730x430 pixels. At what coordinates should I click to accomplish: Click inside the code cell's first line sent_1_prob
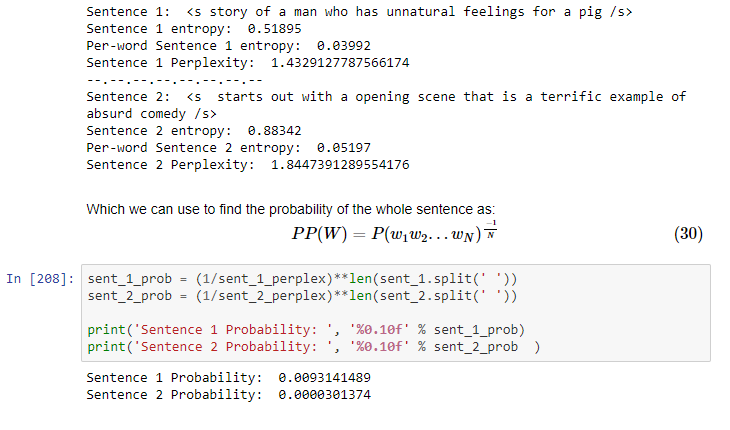pyautogui.click(x=302, y=279)
